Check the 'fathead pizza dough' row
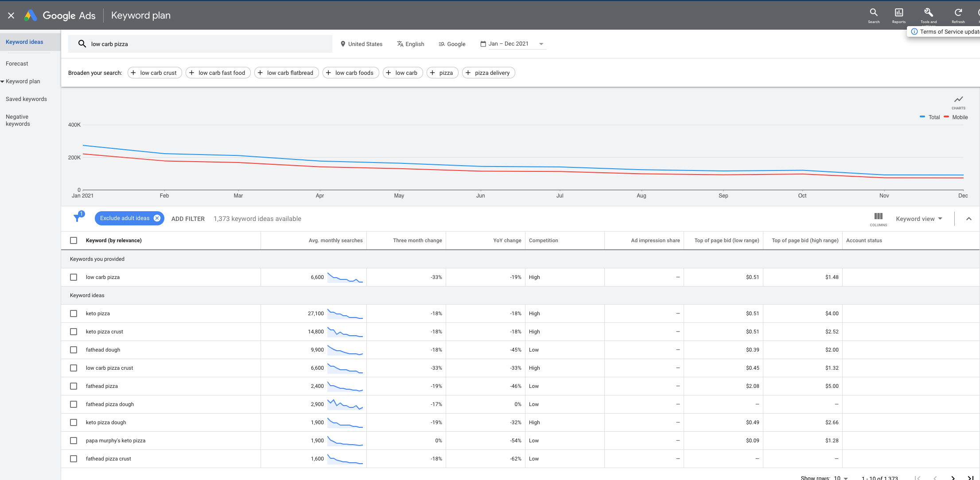 [74, 404]
